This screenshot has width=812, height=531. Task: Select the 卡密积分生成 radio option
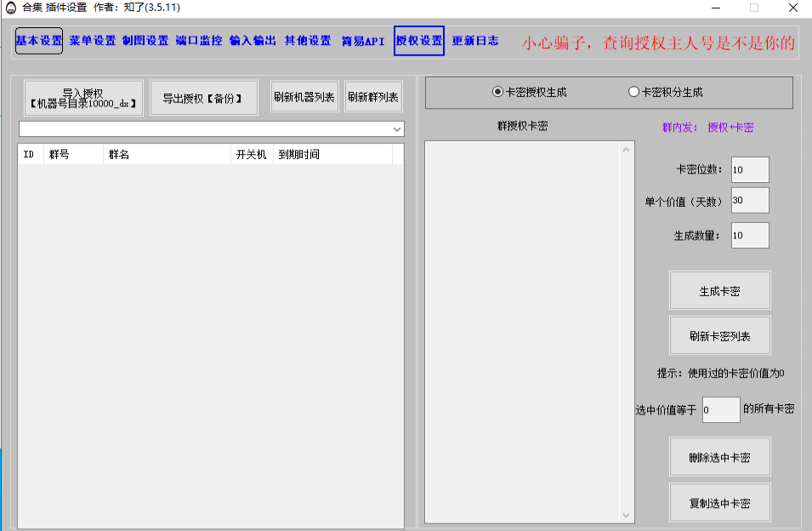(x=633, y=92)
